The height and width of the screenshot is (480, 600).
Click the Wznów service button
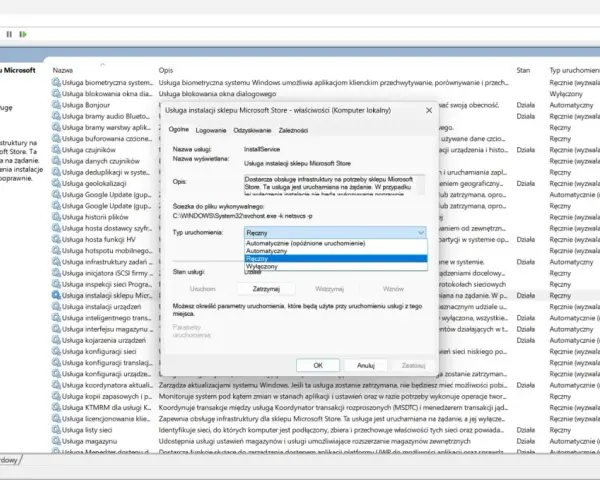[x=393, y=289]
